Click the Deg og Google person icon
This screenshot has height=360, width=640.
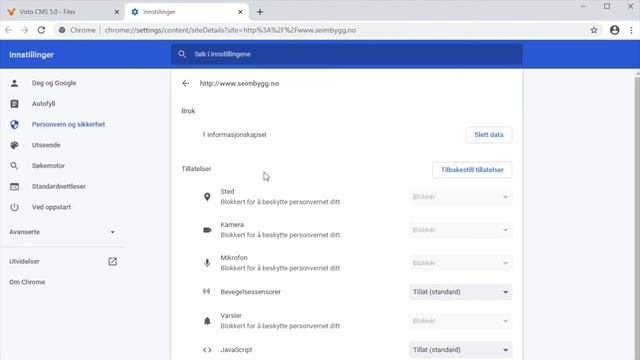click(x=14, y=83)
